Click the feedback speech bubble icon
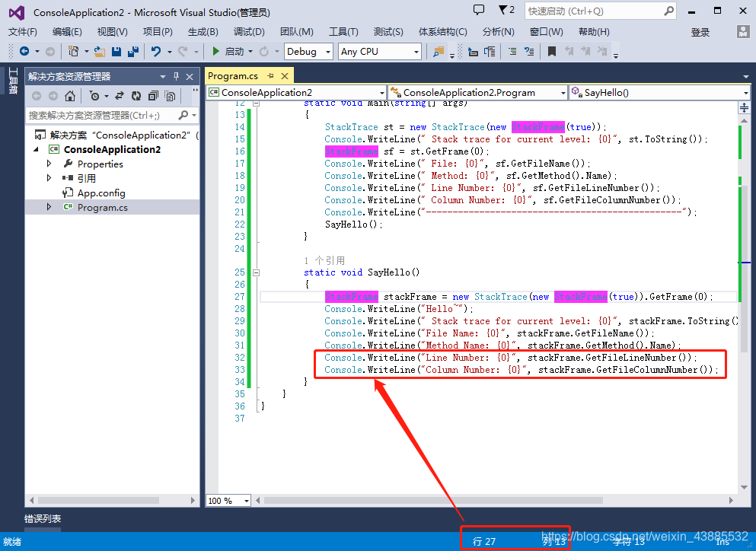 479,10
